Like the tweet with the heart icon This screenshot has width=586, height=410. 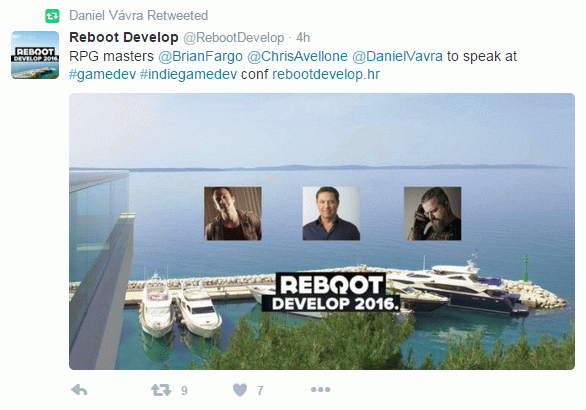click(240, 390)
